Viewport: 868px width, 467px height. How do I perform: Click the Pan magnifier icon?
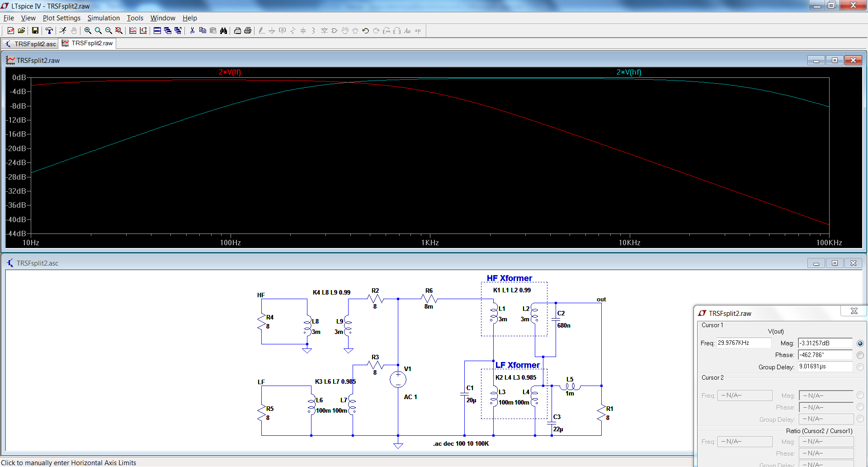click(98, 31)
